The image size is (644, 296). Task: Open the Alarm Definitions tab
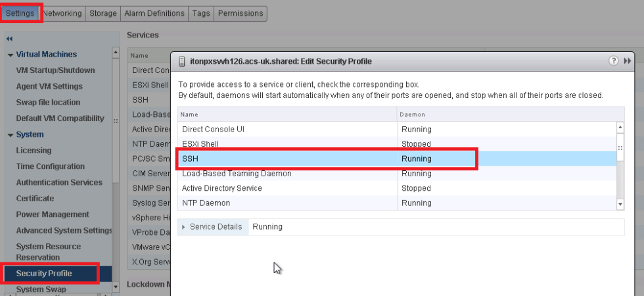click(x=154, y=13)
